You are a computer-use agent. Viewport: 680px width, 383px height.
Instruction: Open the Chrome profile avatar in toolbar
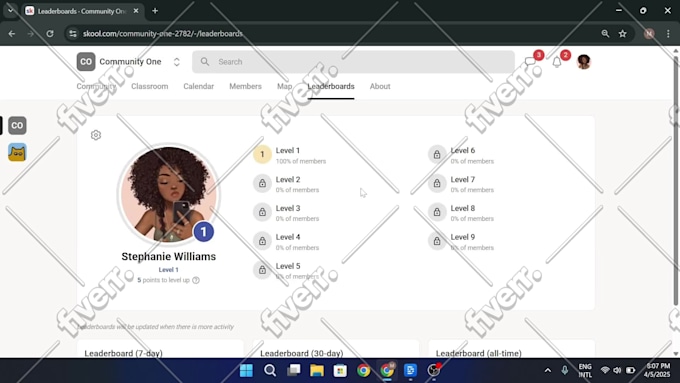click(x=649, y=33)
